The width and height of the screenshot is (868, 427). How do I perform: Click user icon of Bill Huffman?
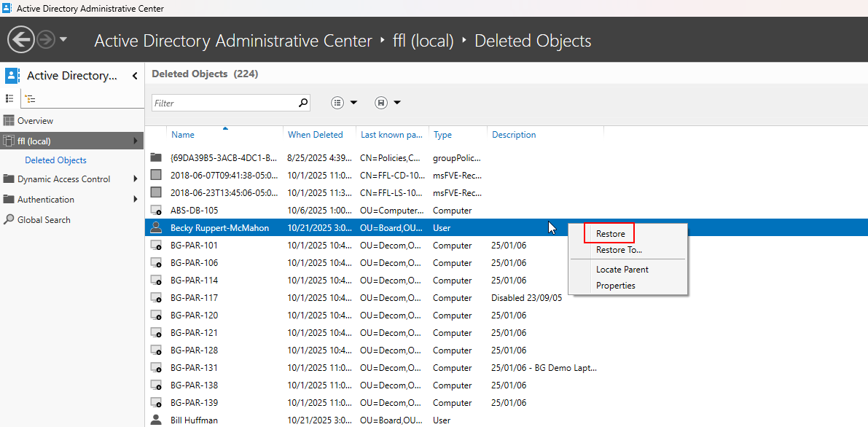(155, 420)
